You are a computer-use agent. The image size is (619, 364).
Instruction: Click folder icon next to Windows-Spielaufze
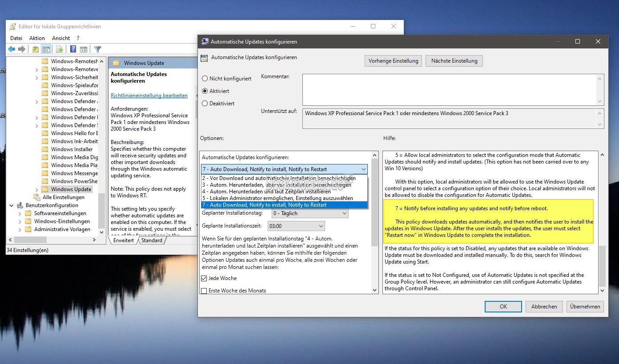tap(45, 85)
